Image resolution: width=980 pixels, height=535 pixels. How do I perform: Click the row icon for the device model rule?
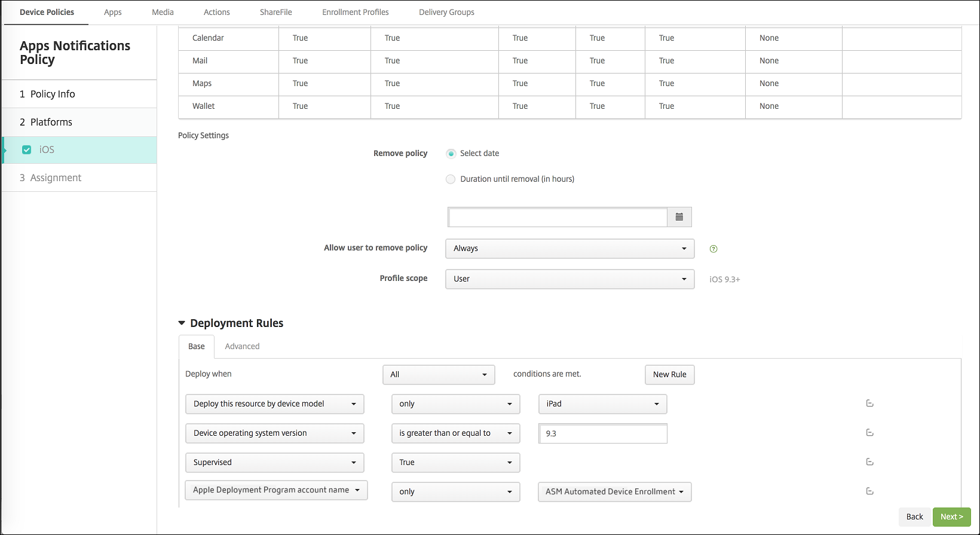[x=869, y=403]
